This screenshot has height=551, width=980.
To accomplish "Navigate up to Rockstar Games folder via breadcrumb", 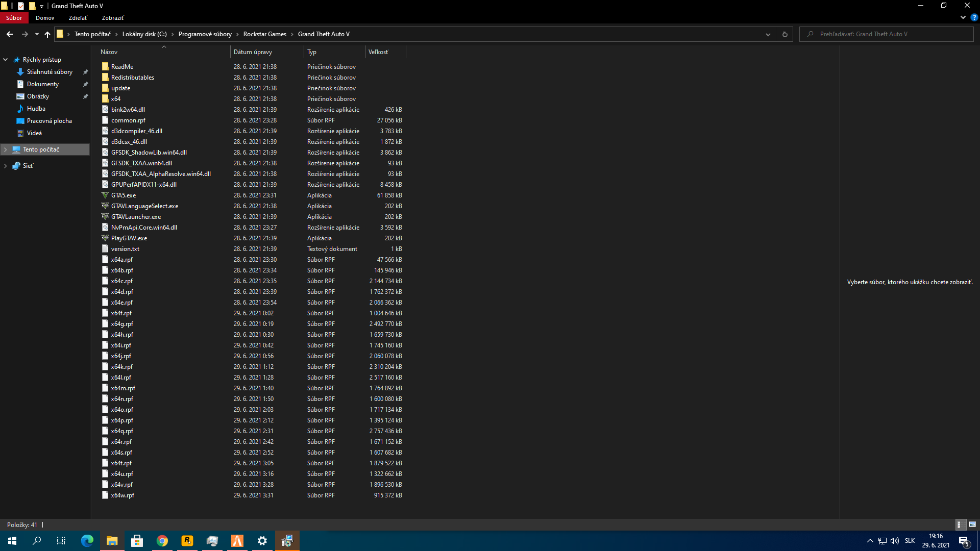I will click(x=264, y=34).
